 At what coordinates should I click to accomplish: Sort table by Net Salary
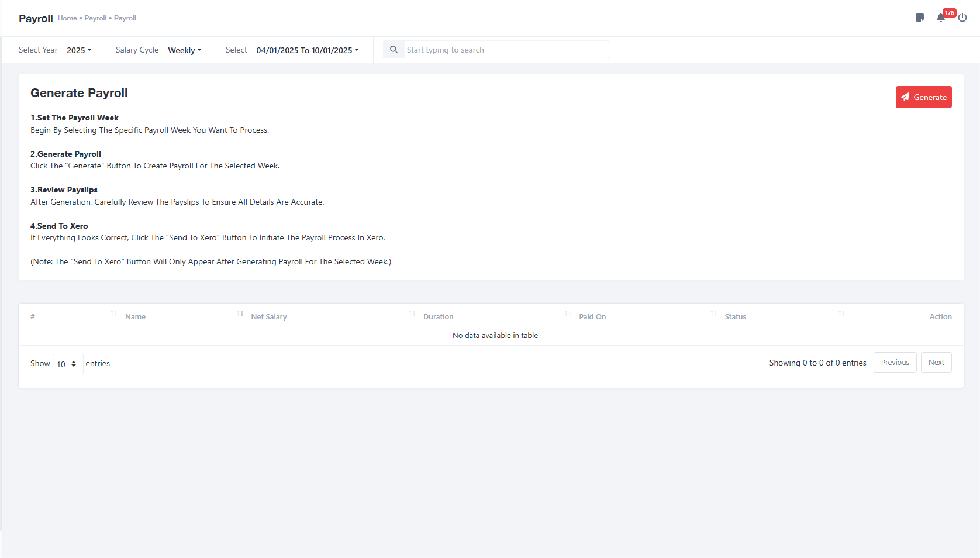click(x=269, y=316)
